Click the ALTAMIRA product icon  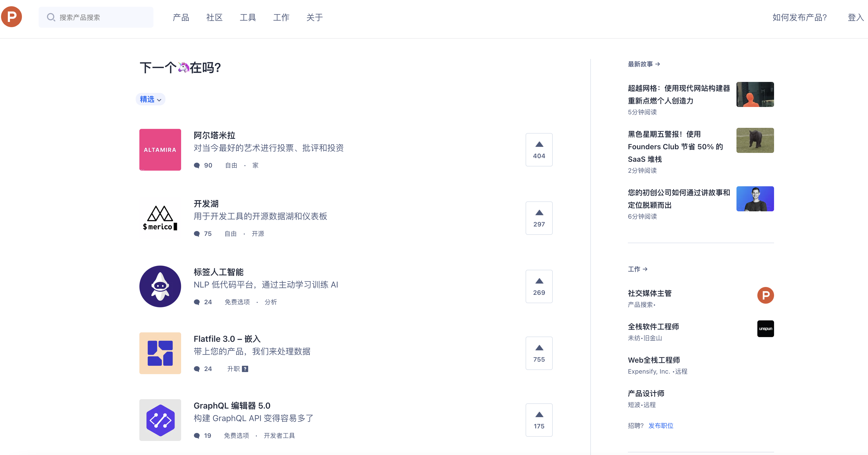point(160,149)
